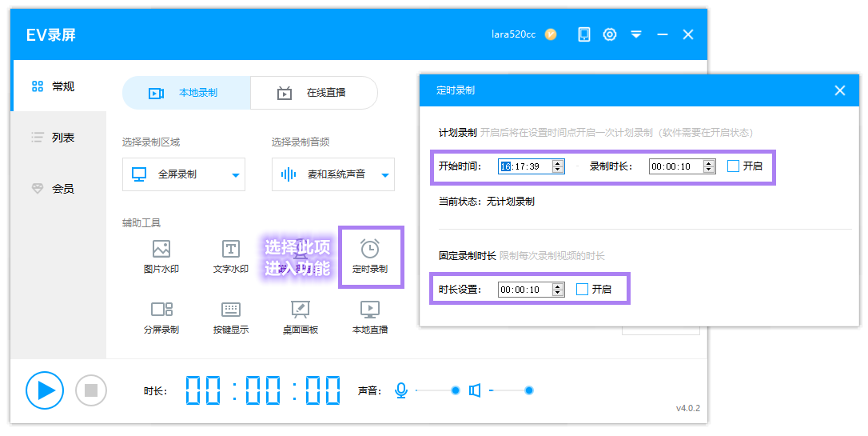Click the 开始时间 start time input field

[524, 166]
